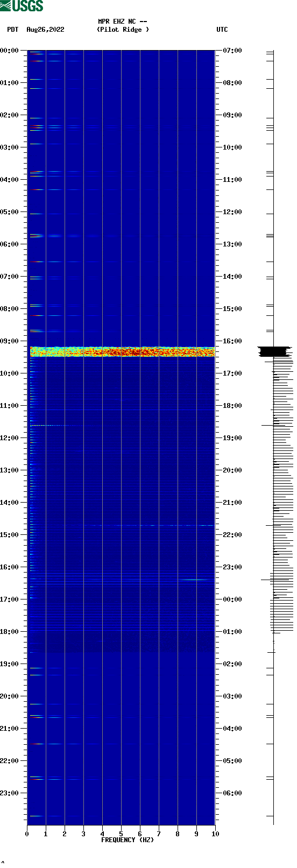Click the '(Pilot Ridge )' station name

[x=123, y=30]
